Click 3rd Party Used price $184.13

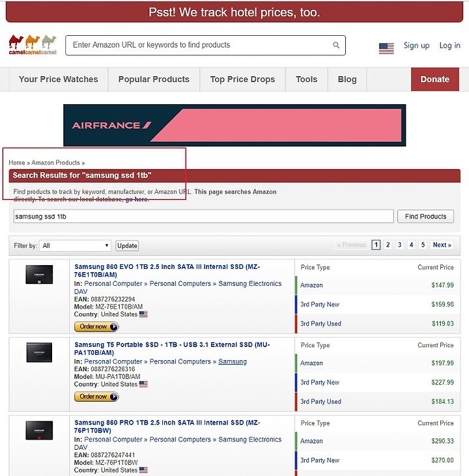point(442,402)
